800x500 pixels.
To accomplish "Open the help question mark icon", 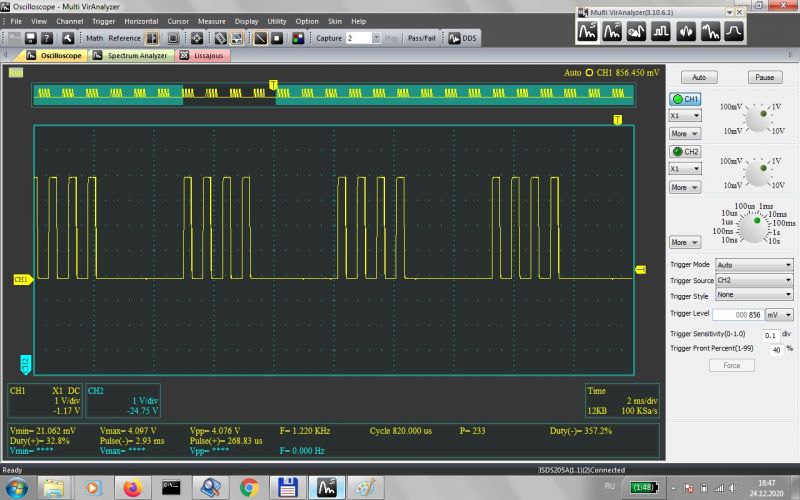I will pyautogui.click(x=46, y=38).
